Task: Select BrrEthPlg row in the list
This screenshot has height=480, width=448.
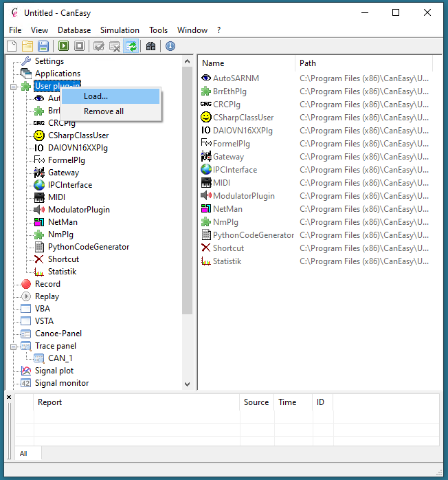Action: tap(315, 91)
